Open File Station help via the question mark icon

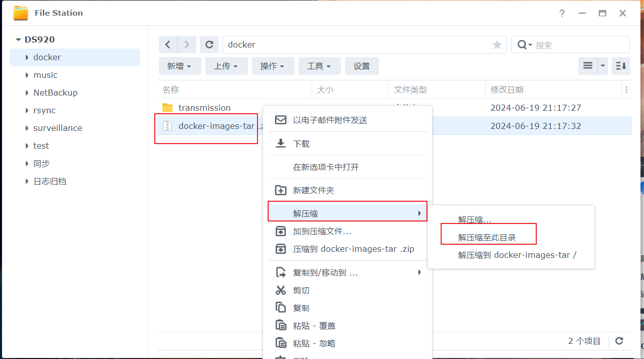[x=562, y=13]
